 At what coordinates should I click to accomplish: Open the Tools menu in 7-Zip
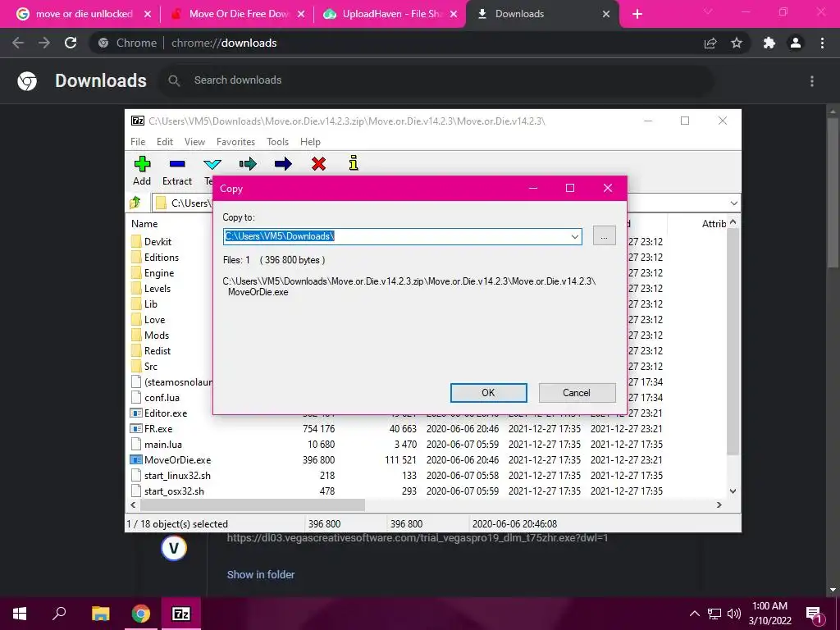point(277,141)
